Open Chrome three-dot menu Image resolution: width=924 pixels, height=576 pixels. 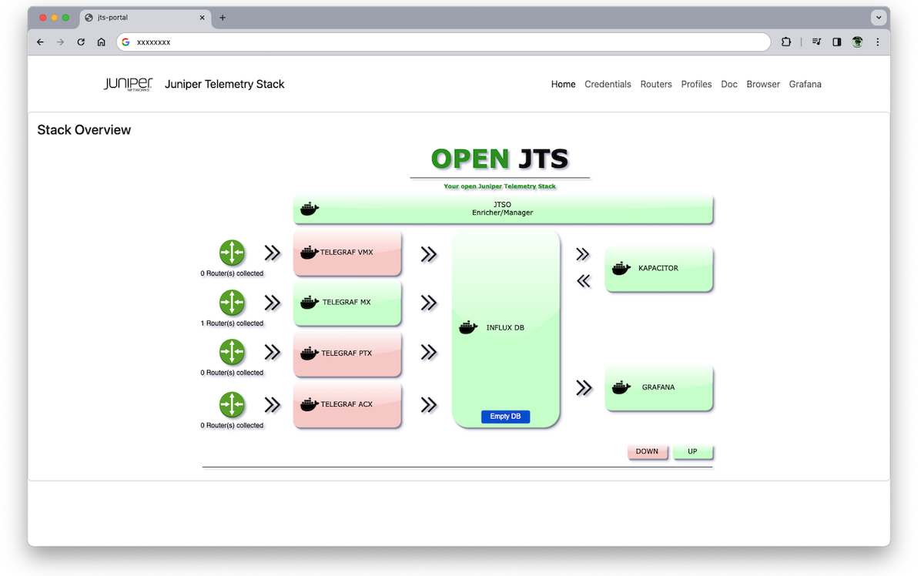coord(878,42)
